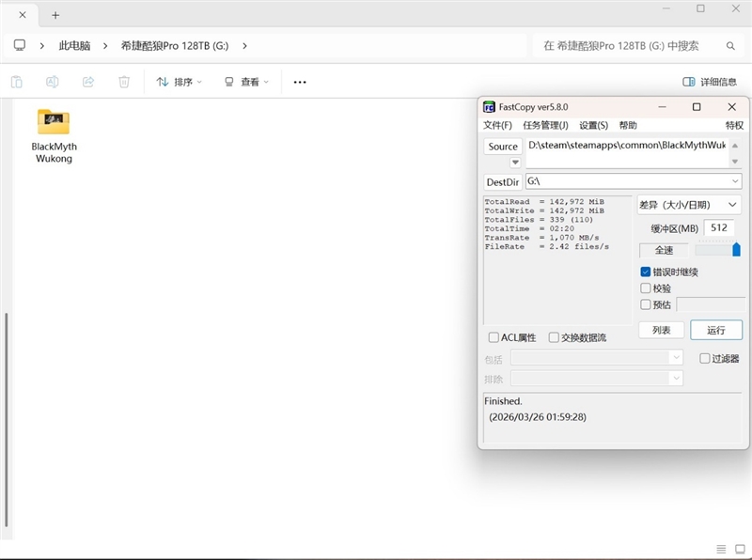Open the 任务管理(J) menu in FastCopy
Image resolution: width=752 pixels, height=560 pixels.
click(543, 125)
